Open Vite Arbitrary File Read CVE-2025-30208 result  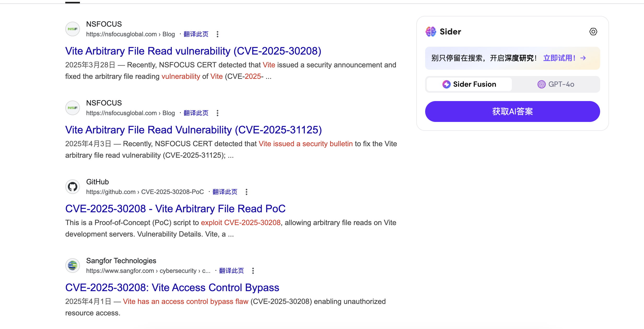coord(193,51)
